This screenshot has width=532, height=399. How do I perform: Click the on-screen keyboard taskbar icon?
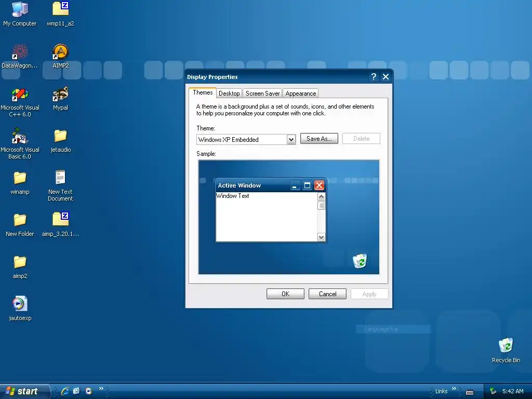point(470,392)
